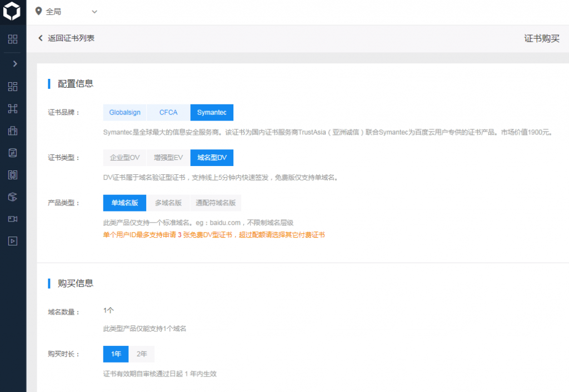
Task: Click the 购买时长 label
Action: coord(63,354)
